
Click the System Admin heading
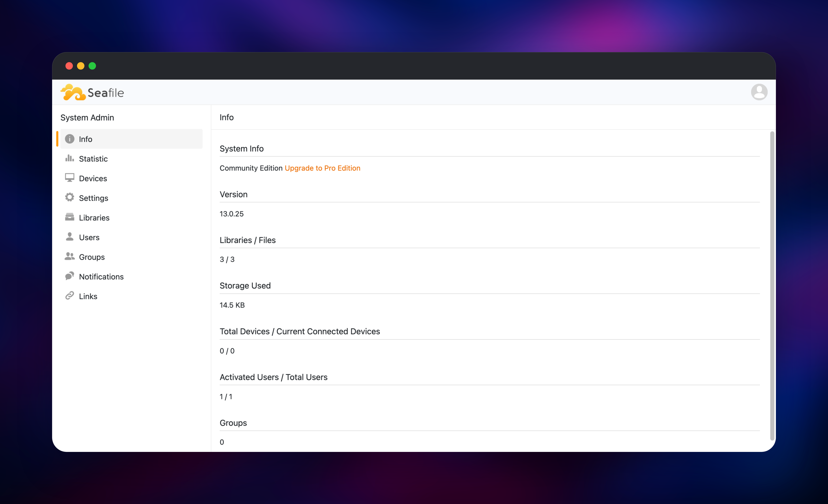[x=87, y=118]
